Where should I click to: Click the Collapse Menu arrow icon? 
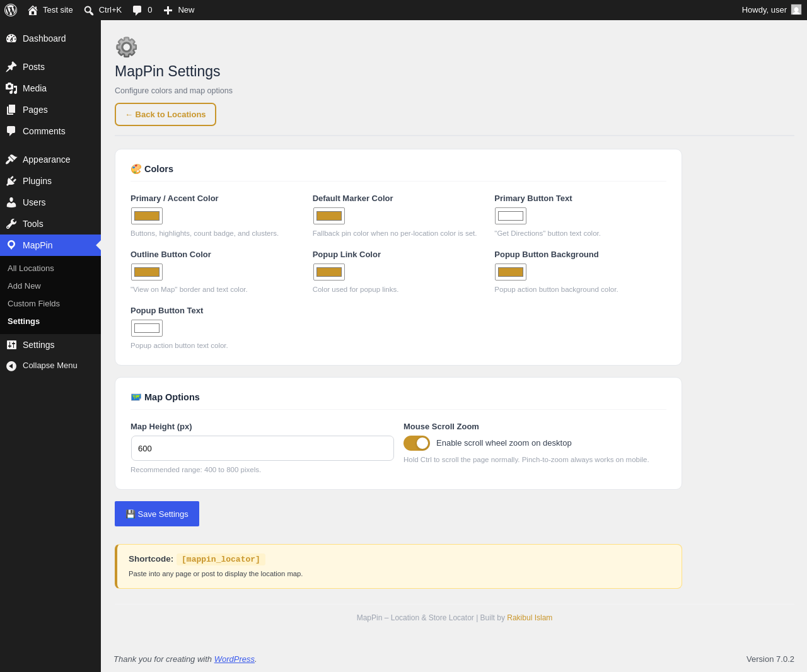tap(11, 366)
